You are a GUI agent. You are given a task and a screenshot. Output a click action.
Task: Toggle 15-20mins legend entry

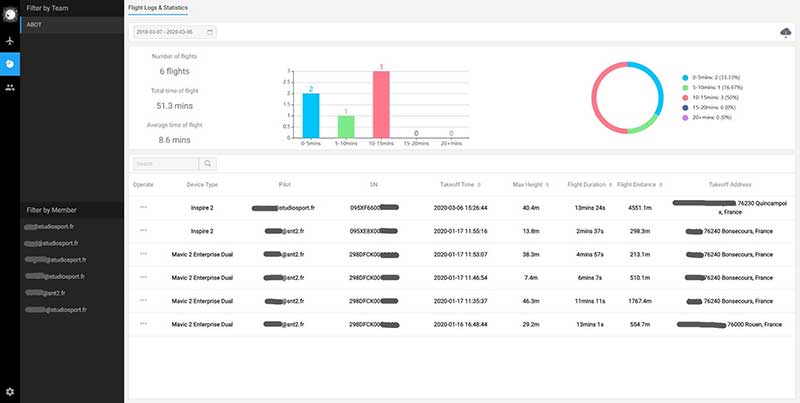click(x=709, y=108)
